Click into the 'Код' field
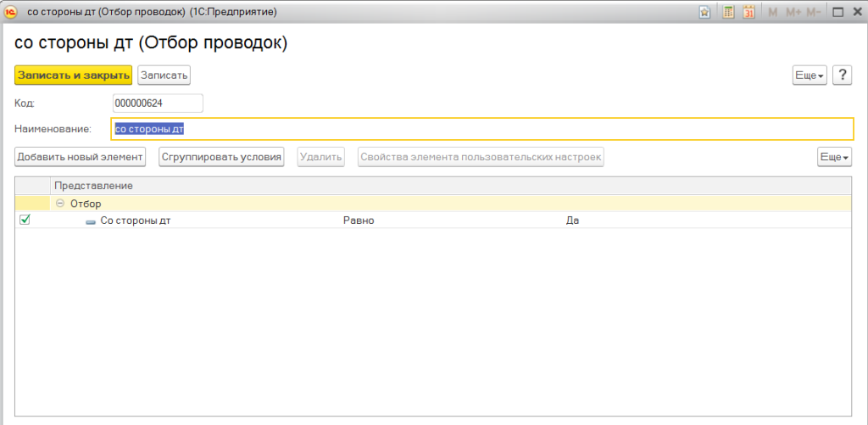This screenshot has height=425, width=868. pyautogui.click(x=158, y=103)
